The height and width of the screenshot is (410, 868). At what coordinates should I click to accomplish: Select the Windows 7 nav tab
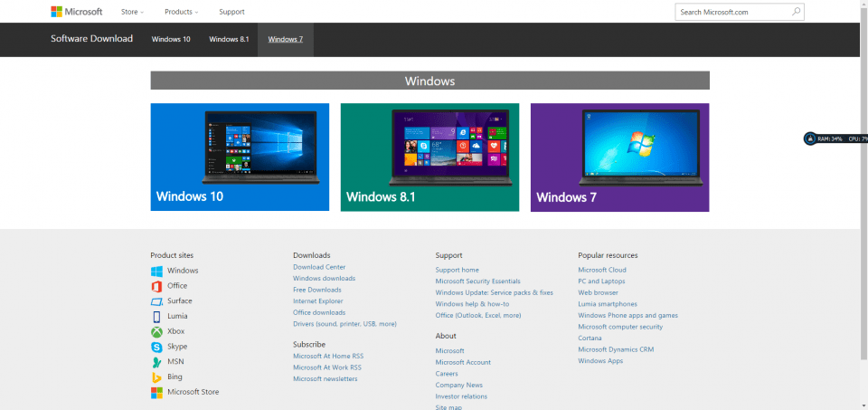point(285,39)
